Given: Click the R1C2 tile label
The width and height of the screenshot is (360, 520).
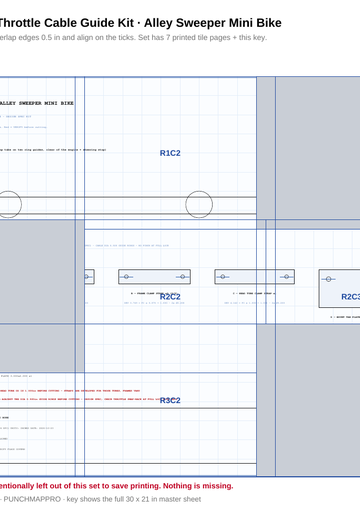Looking at the screenshot, I should [x=170, y=153].
